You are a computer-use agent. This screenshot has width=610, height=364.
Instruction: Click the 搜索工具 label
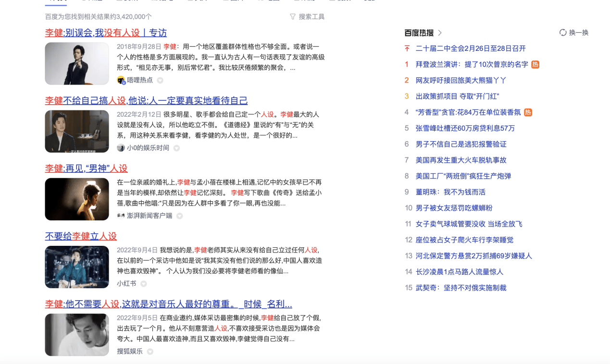click(x=311, y=17)
